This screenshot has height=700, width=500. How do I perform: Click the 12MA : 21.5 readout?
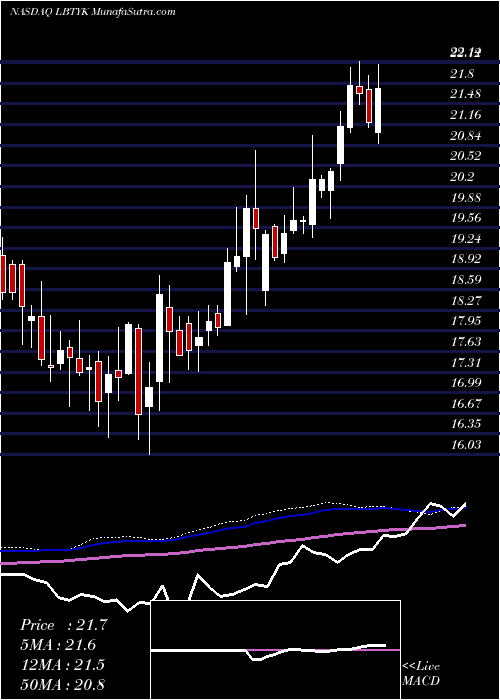coord(62,665)
